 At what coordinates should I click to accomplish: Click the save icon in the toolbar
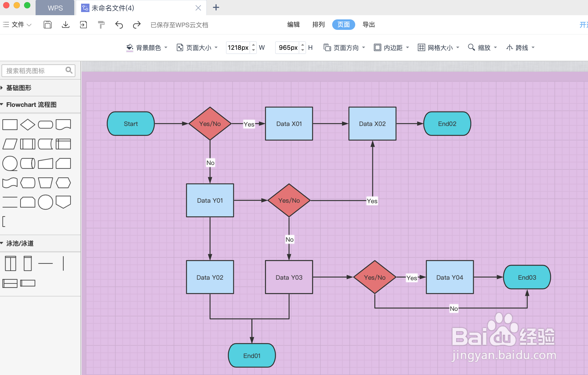[x=48, y=25]
